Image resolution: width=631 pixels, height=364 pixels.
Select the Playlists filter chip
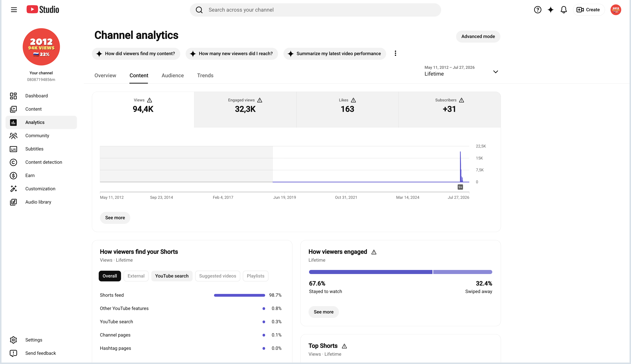click(x=256, y=276)
